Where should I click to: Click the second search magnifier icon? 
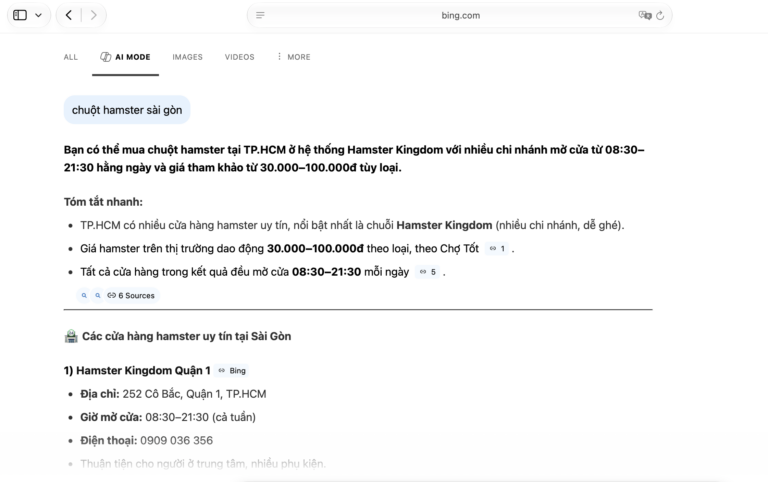click(x=98, y=295)
